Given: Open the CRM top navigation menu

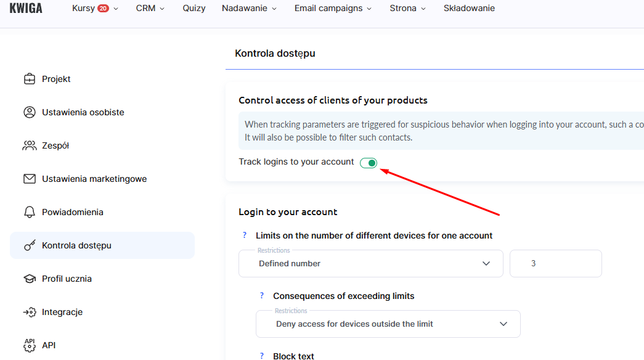Looking at the screenshot, I should 150,9.
